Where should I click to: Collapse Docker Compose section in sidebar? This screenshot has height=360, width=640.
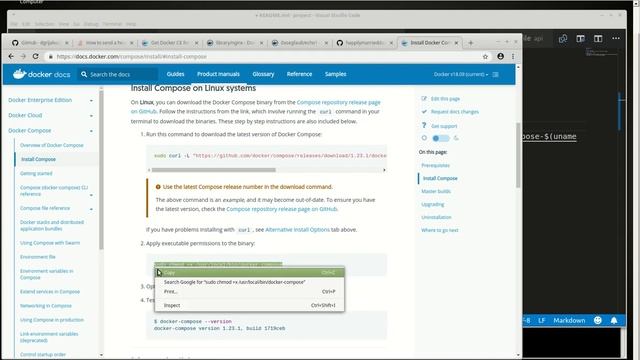point(91,131)
